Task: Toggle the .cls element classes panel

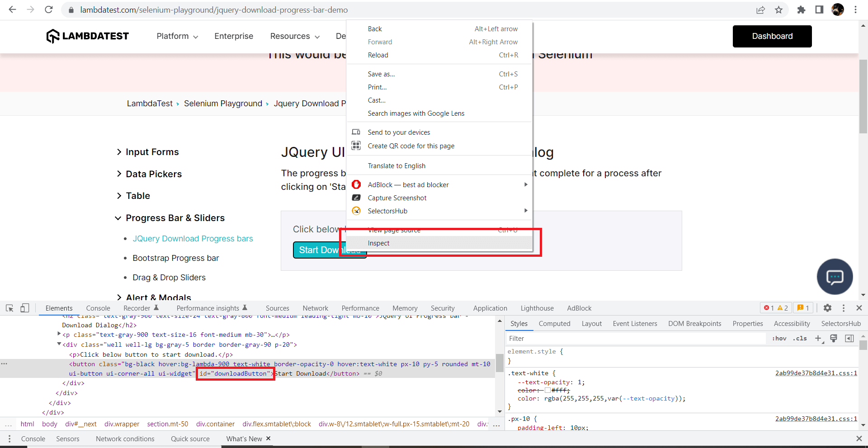Action: (800, 338)
